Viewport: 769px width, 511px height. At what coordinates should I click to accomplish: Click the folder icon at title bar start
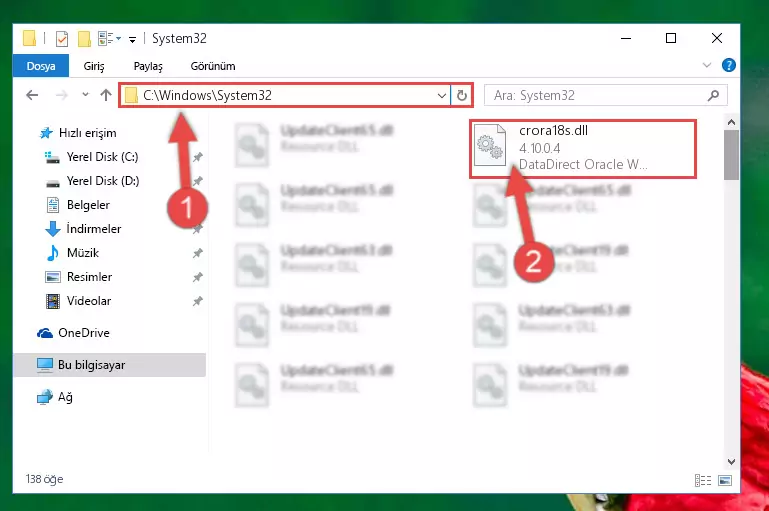click(29, 38)
